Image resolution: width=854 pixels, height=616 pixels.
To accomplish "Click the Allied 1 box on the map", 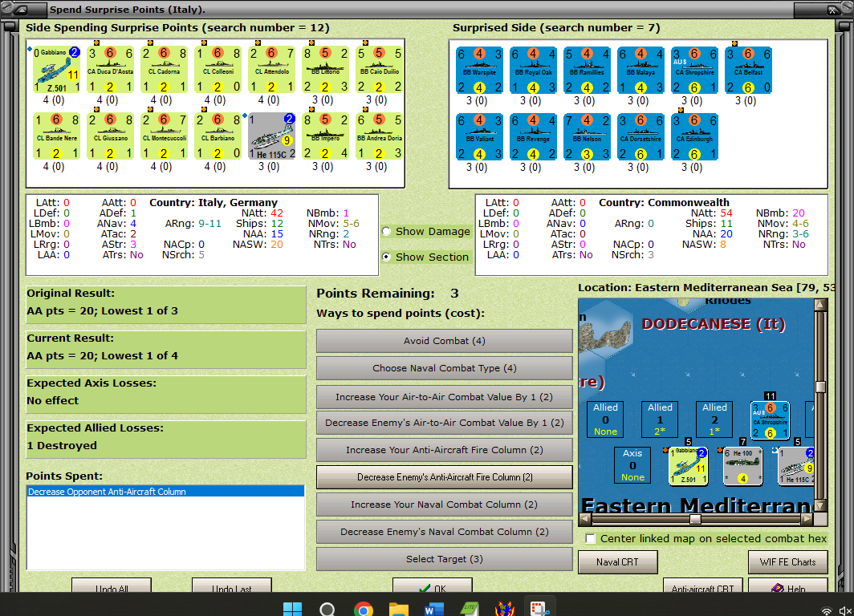I will tap(660, 419).
